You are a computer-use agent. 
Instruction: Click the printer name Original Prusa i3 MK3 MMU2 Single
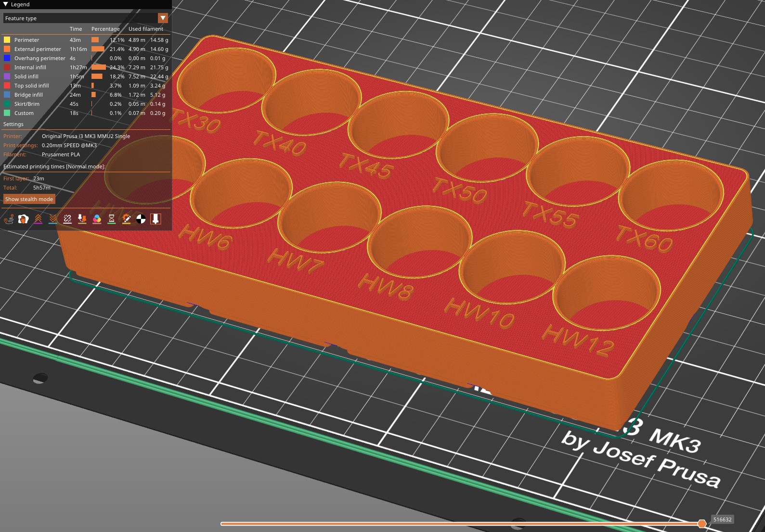86,136
